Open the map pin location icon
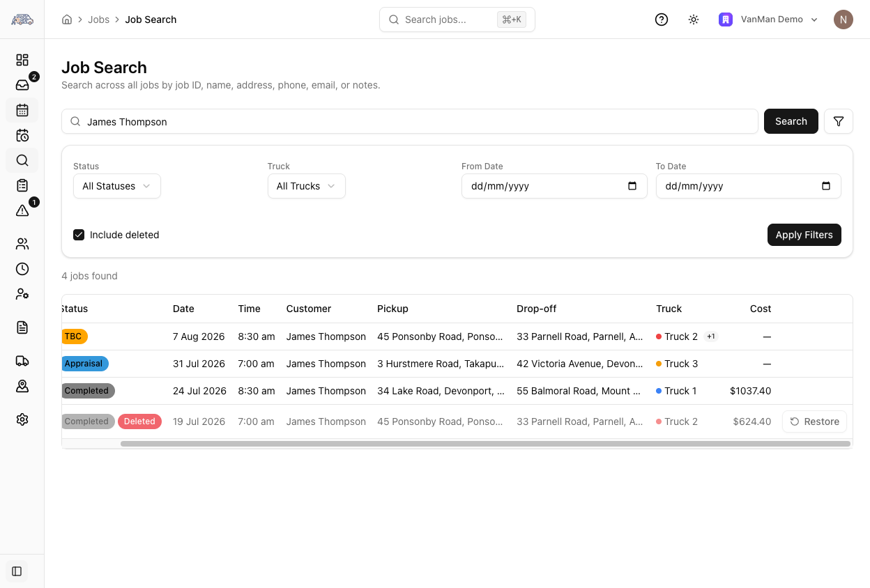 point(22,386)
